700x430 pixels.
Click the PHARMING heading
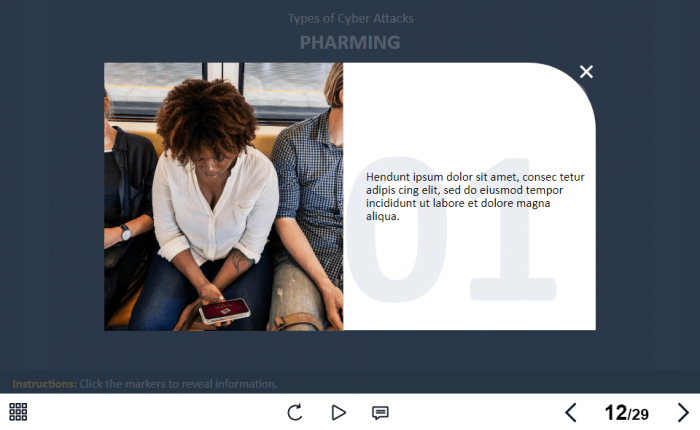pyautogui.click(x=350, y=42)
